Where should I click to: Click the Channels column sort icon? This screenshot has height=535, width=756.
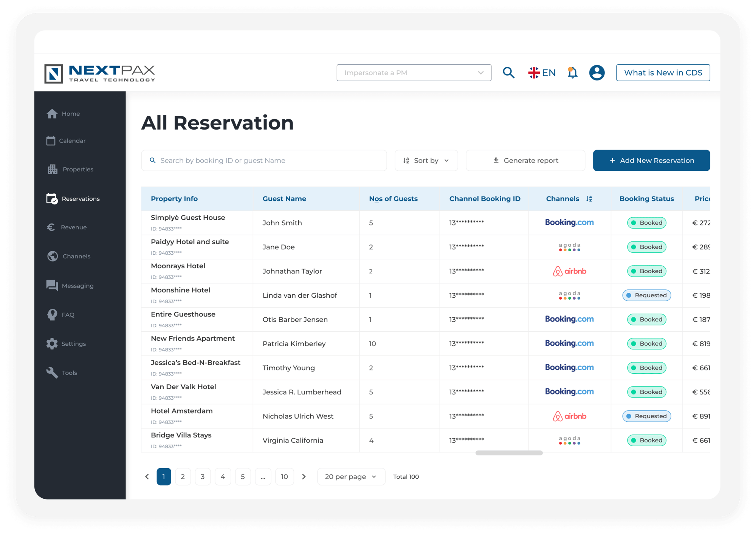pos(589,199)
